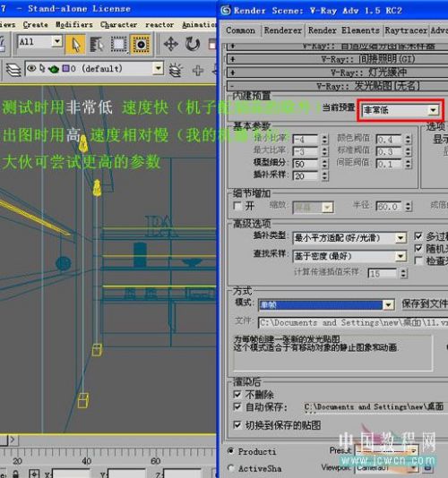
Task: Click the Render Scene window title icon
Action: pos(226,11)
